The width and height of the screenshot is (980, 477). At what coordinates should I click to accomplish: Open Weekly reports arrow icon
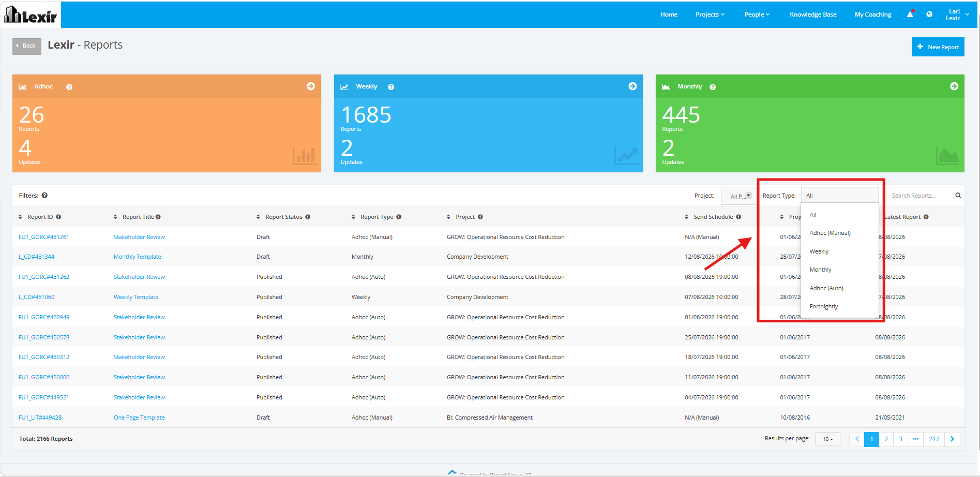click(x=632, y=86)
